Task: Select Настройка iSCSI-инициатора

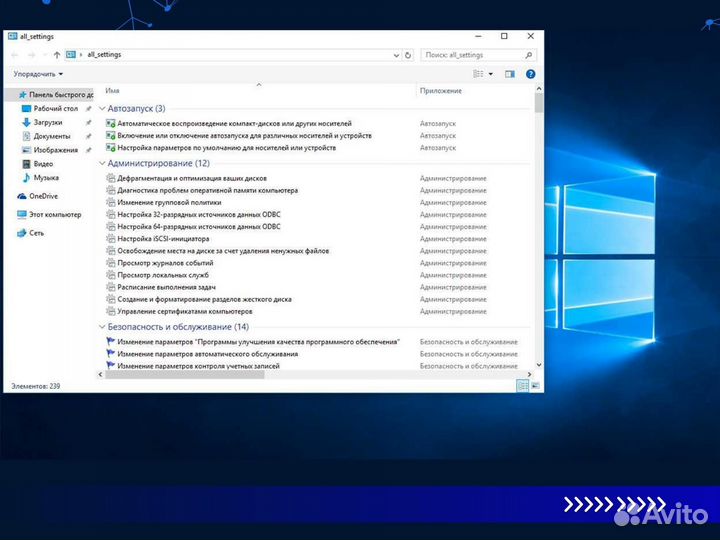Action: (163, 239)
